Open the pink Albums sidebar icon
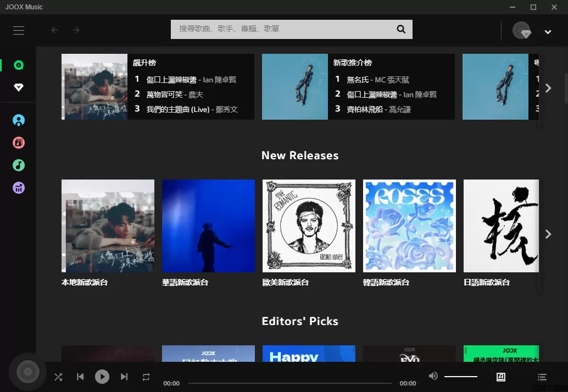Viewport: 568px width, 392px height. pyautogui.click(x=19, y=143)
